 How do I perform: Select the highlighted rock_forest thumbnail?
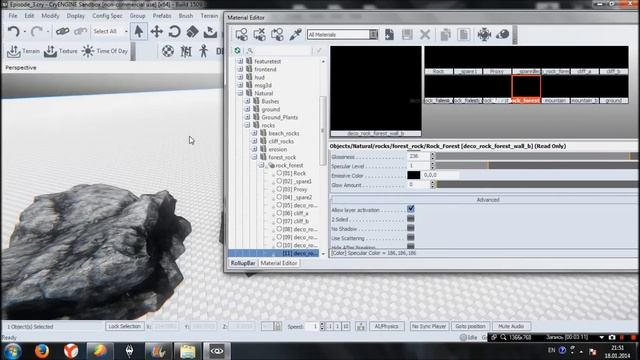(526, 89)
